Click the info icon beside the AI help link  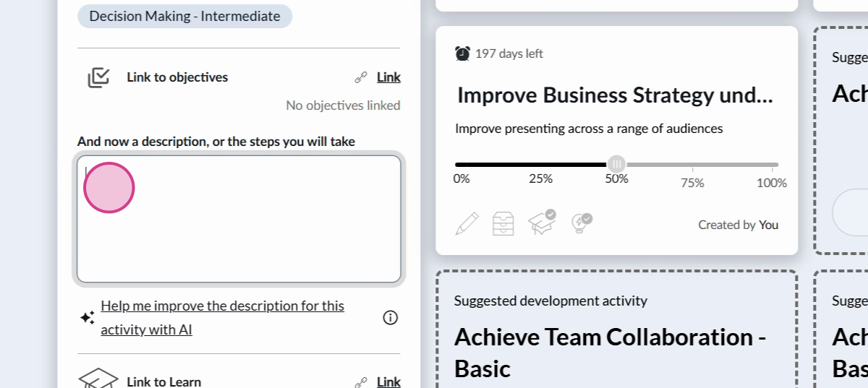[x=391, y=318]
